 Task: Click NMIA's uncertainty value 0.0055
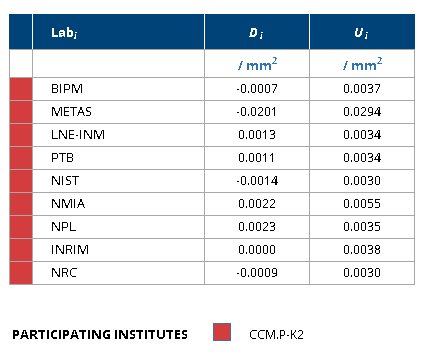pyautogui.click(x=362, y=204)
